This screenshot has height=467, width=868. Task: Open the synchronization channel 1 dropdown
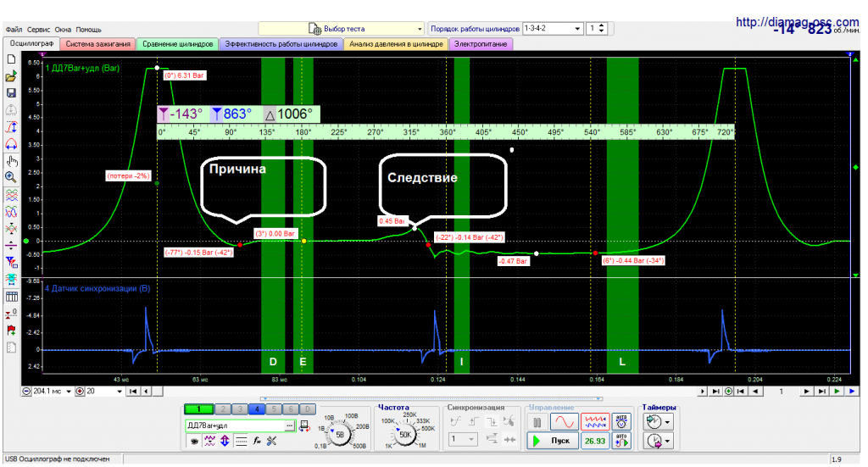462,439
